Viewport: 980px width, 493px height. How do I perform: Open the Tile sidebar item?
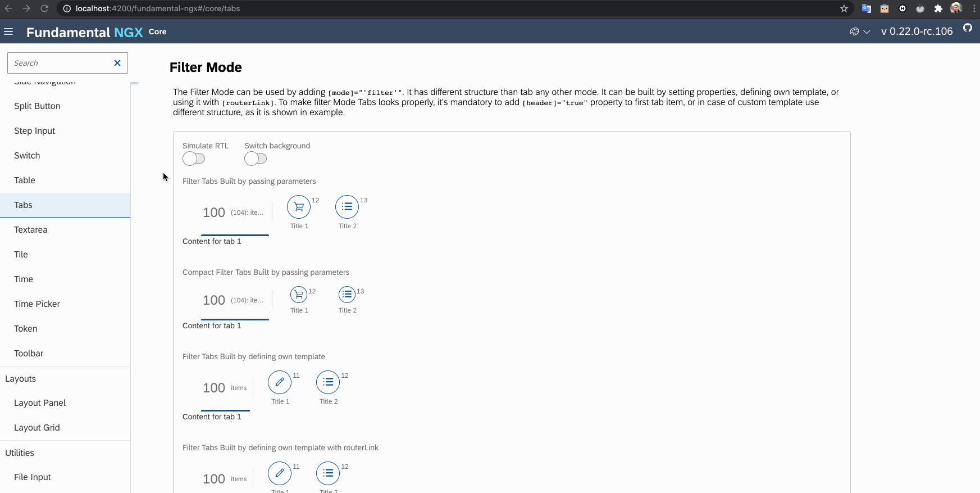pyautogui.click(x=65, y=254)
